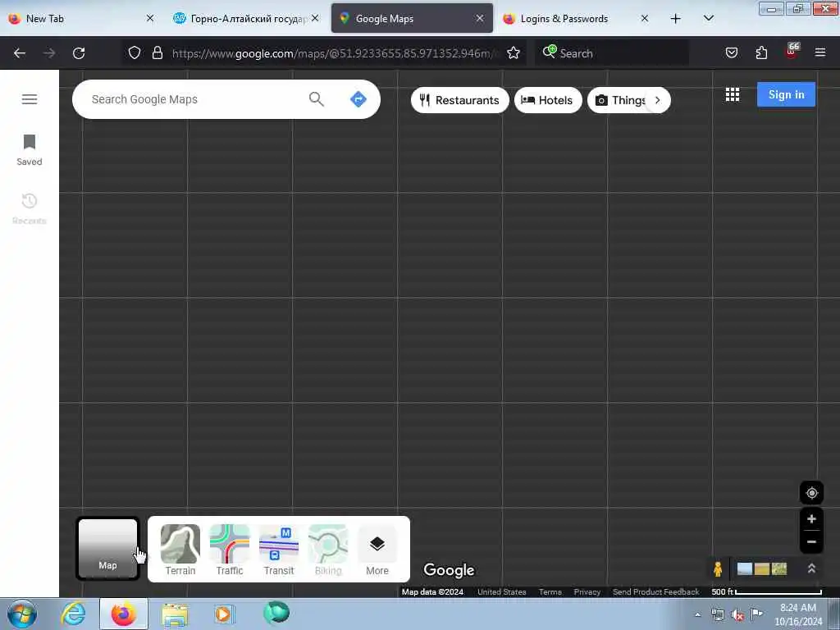This screenshot has height=630, width=840.
Task: Open the Windows Start menu
Action: coord(22,614)
